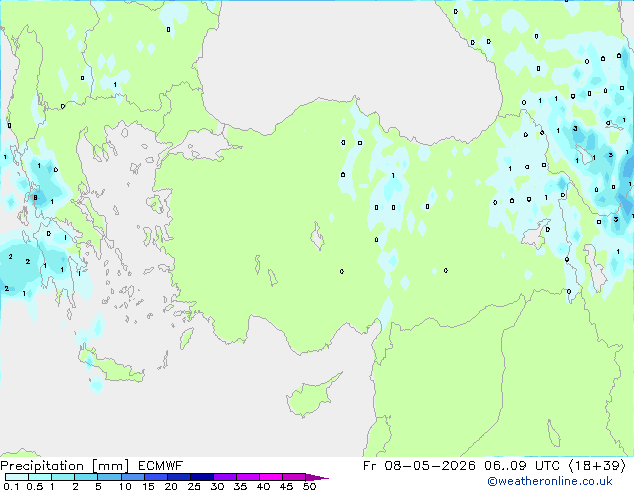Image resolution: width=634 pixels, height=490 pixels.
Task: Click the 'Fr 08-05-2026' date text
Action: [x=419, y=466]
